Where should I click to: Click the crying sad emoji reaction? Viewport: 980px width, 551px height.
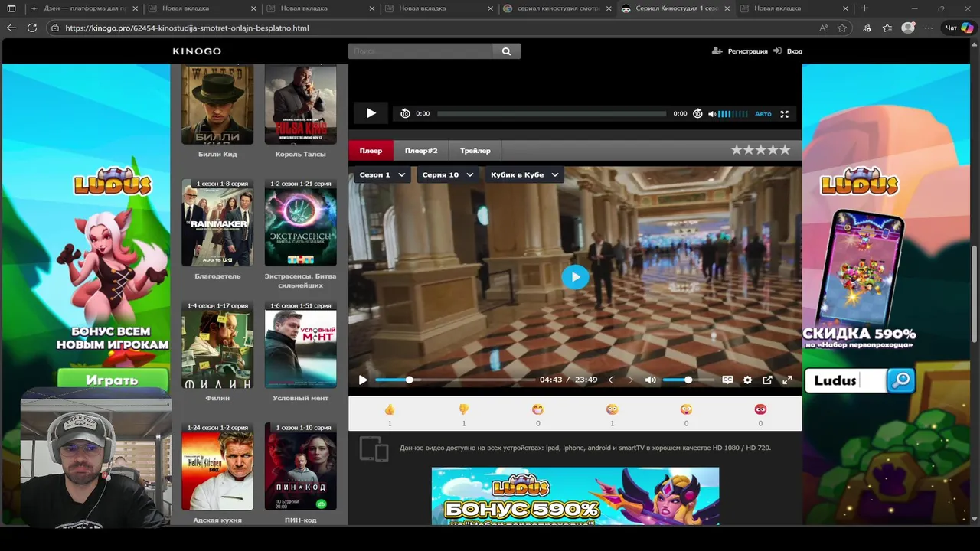(612, 409)
